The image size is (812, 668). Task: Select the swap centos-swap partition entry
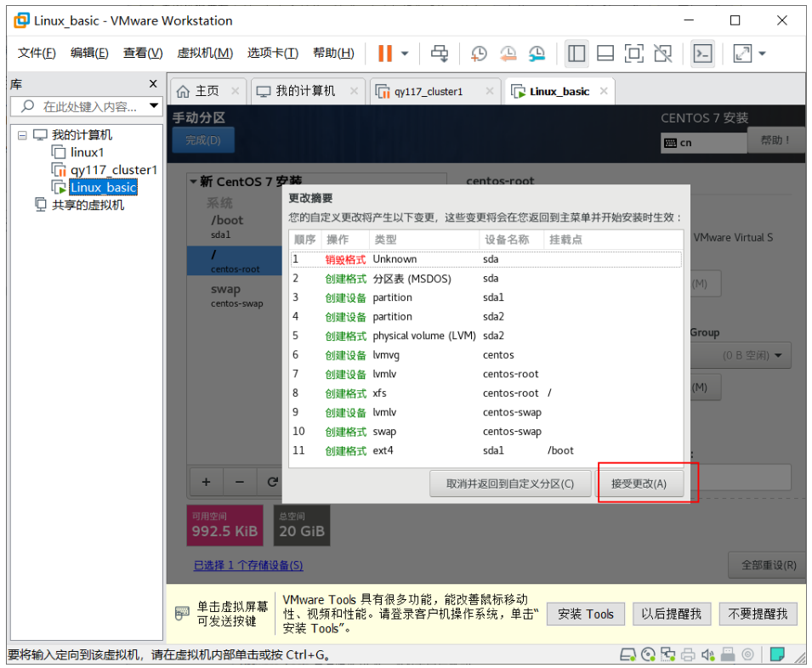(x=235, y=296)
